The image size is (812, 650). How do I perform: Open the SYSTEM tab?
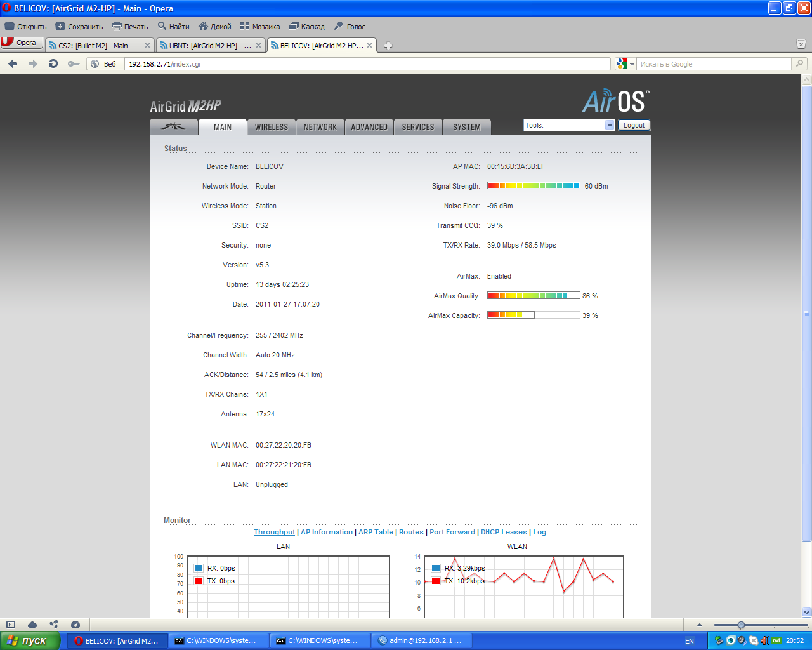pos(467,127)
